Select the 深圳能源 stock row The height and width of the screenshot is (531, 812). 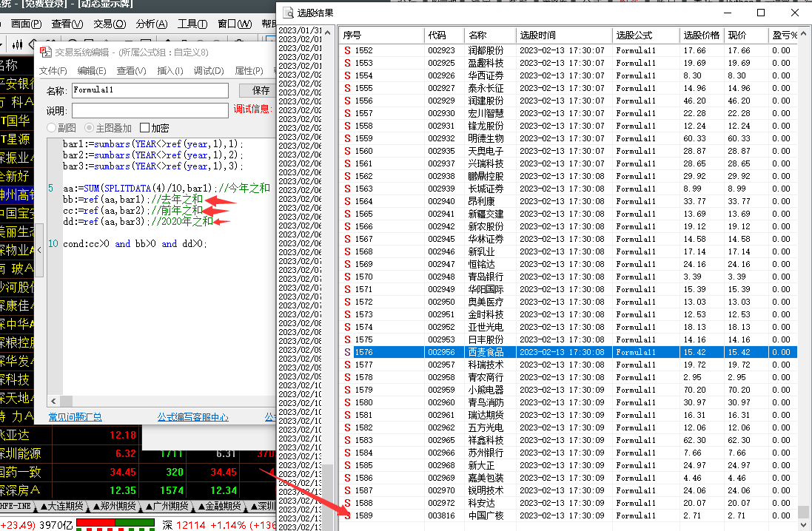coord(137,453)
